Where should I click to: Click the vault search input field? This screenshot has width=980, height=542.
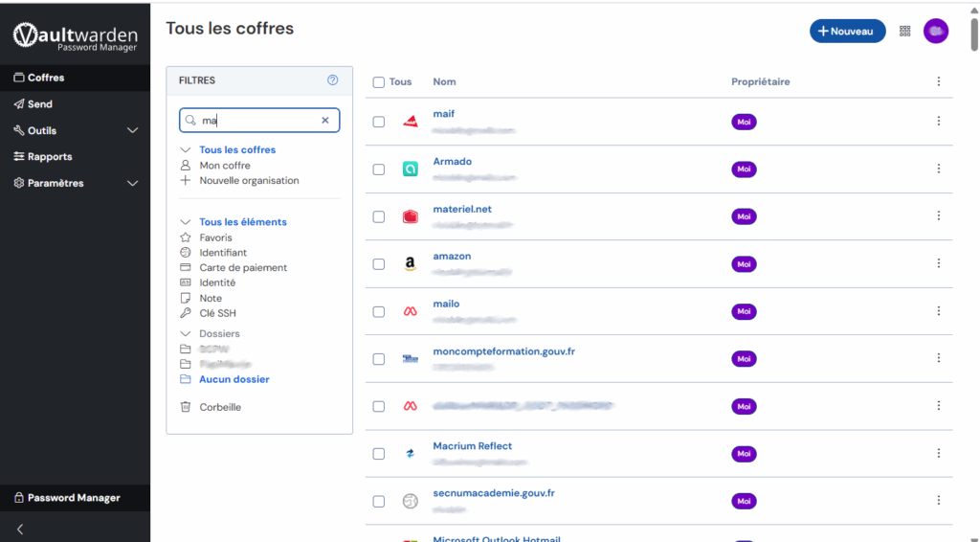[x=256, y=121]
